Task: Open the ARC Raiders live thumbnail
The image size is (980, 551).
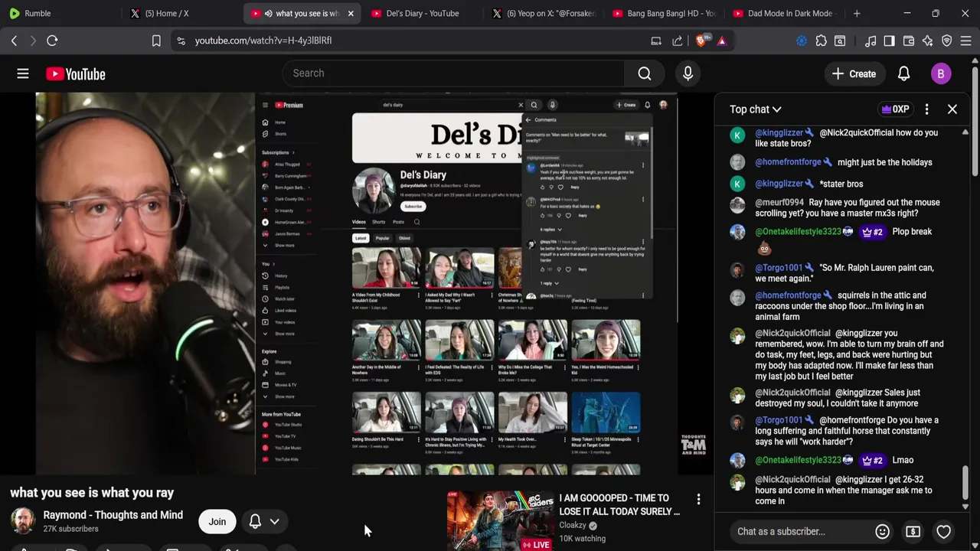Action: coord(500,521)
